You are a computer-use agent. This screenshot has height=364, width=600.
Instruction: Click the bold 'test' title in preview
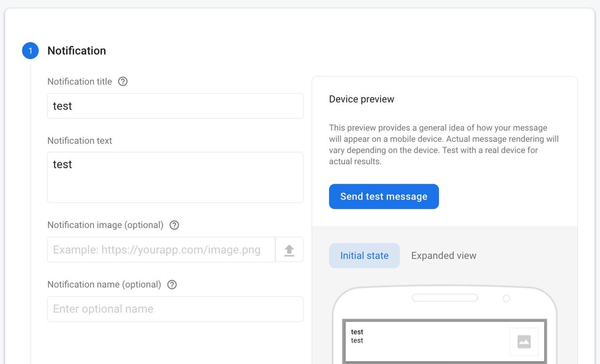point(357,332)
